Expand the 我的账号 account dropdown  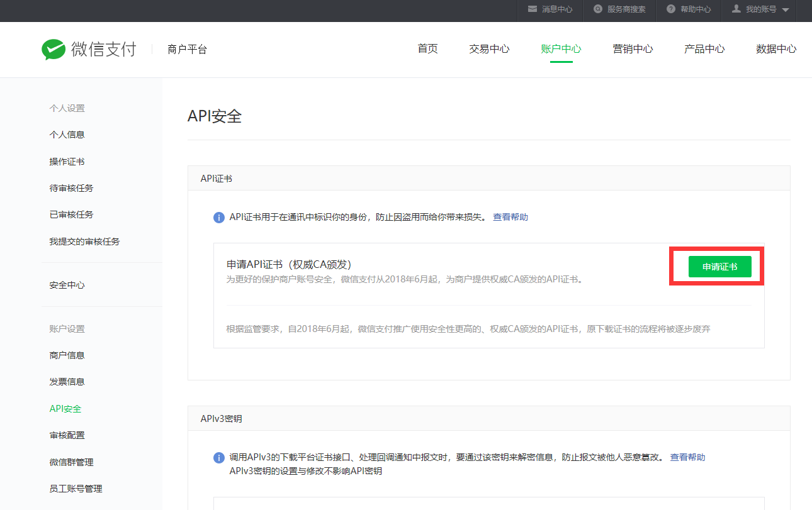point(760,9)
